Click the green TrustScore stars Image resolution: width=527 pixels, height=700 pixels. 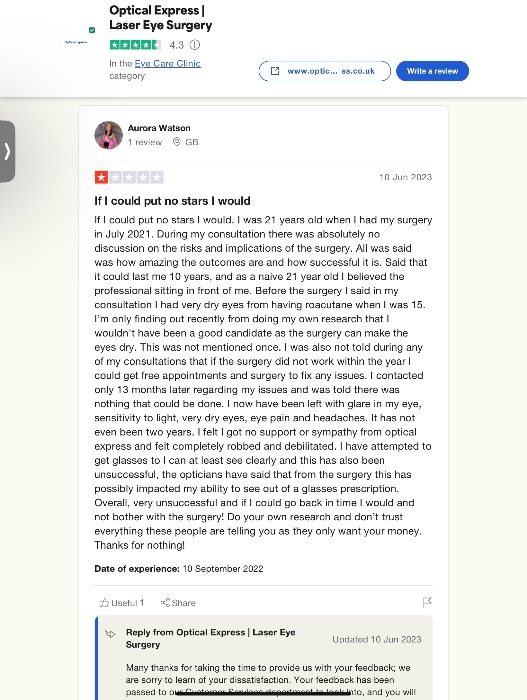(135, 45)
